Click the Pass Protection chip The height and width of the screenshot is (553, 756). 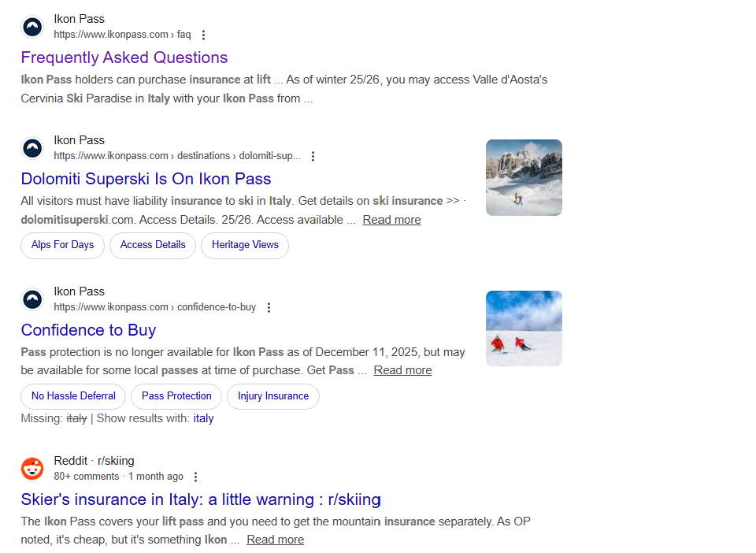coord(176,396)
